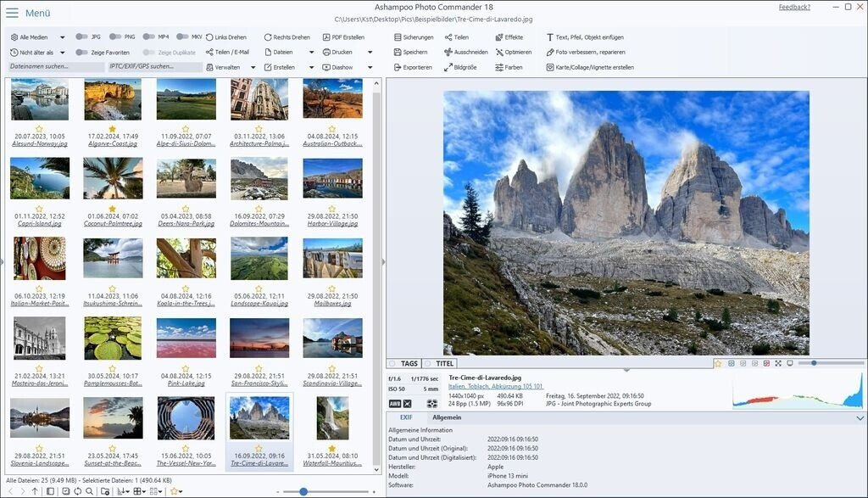Click the Links Drehen rotate-left icon
Viewport: 868px width, 498px height.
(x=209, y=37)
